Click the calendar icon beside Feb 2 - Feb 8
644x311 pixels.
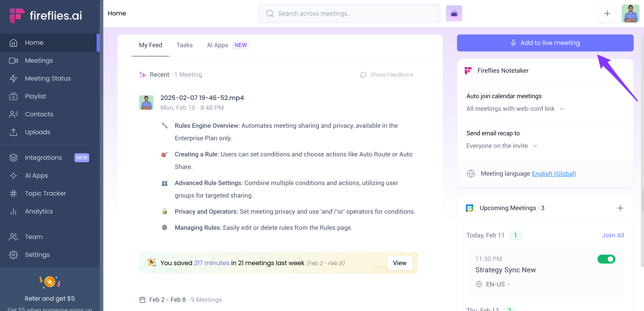(142, 300)
